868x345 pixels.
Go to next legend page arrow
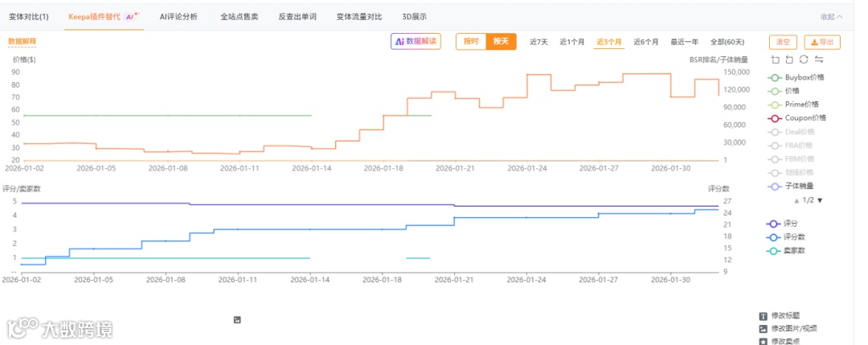820,200
